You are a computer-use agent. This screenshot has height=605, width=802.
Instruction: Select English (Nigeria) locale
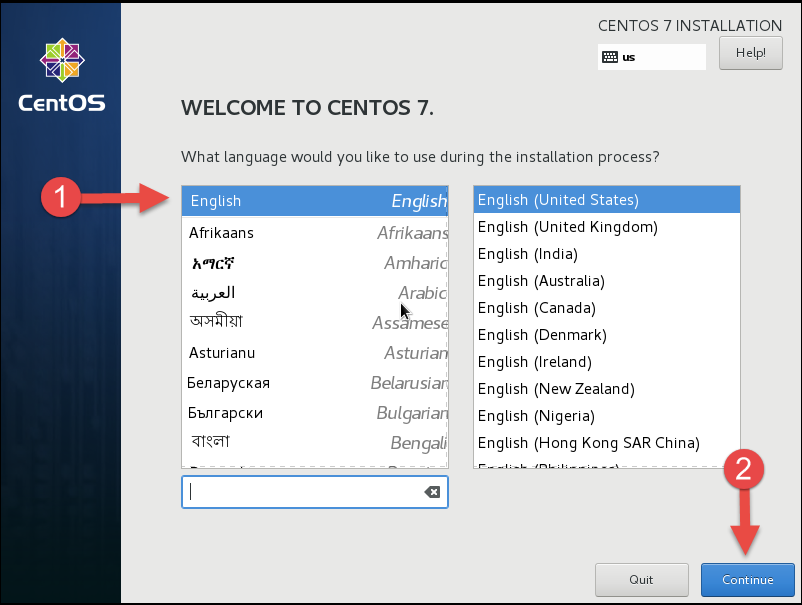[x=607, y=416]
